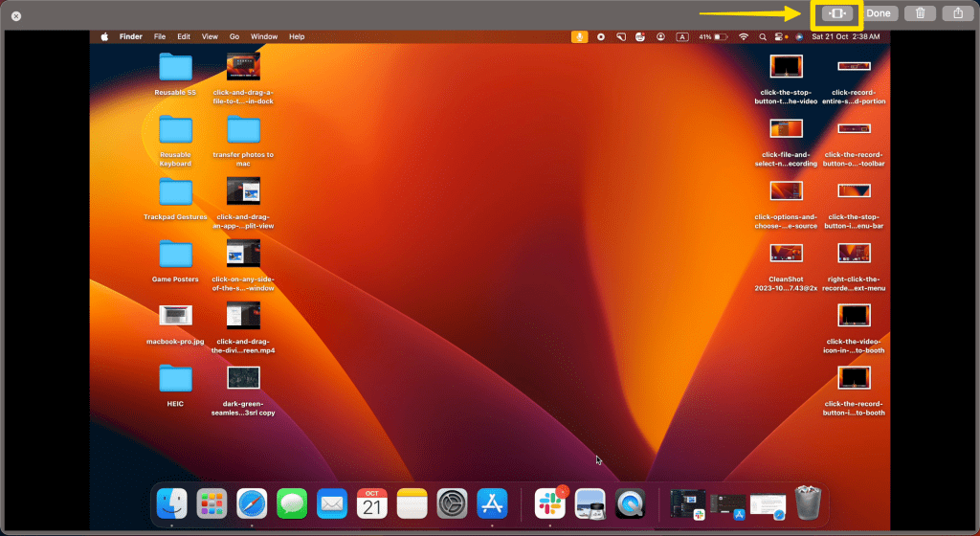980x536 pixels.
Task: Open Calendar showing Oct 21 in Dock
Action: (x=372, y=503)
